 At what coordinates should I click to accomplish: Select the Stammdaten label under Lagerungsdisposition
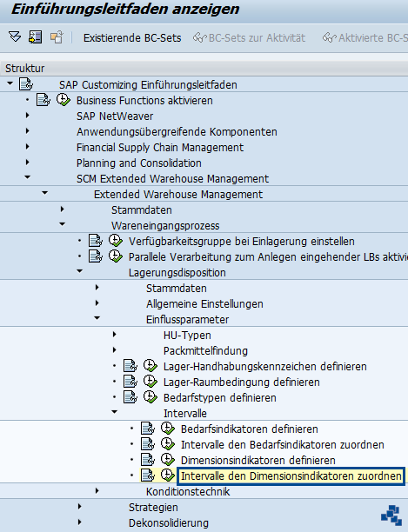click(x=177, y=288)
